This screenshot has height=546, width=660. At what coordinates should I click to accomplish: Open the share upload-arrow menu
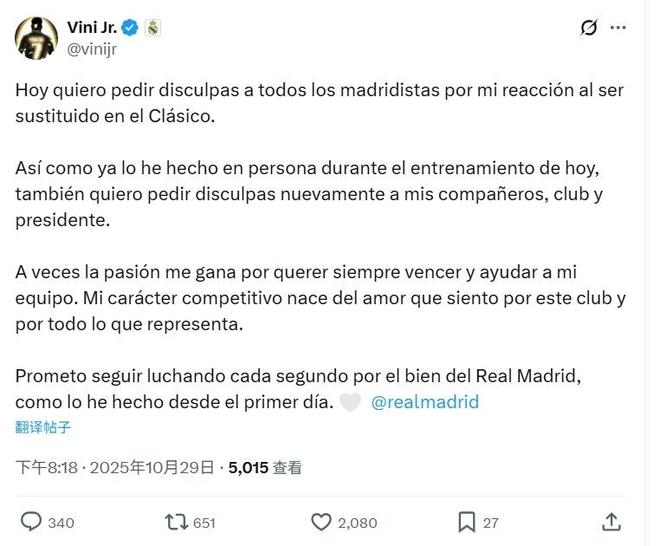coord(611,521)
